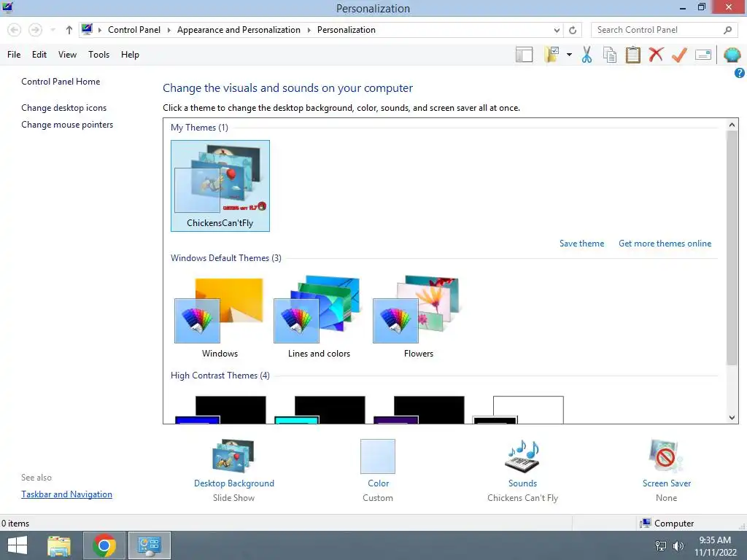
Task: Click the Properties toolbar icon
Action: (x=703, y=55)
